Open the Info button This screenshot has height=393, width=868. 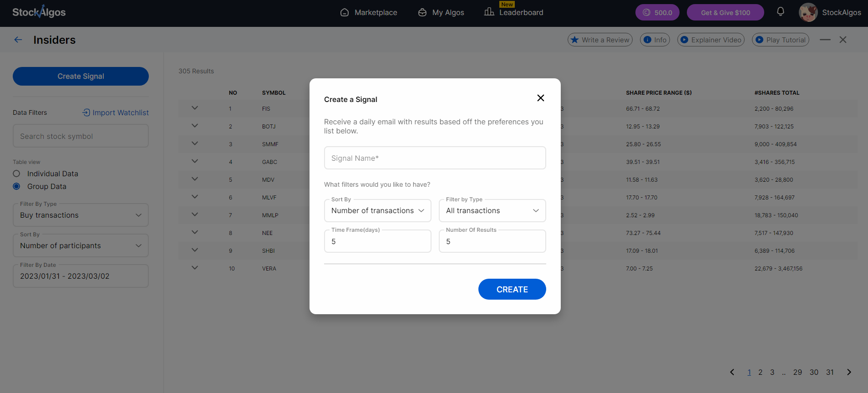[x=655, y=40]
